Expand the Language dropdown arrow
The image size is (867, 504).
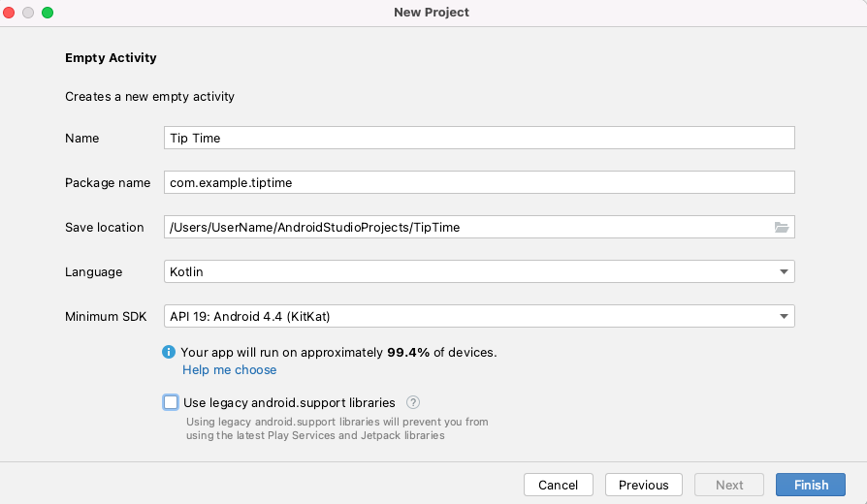(x=784, y=272)
